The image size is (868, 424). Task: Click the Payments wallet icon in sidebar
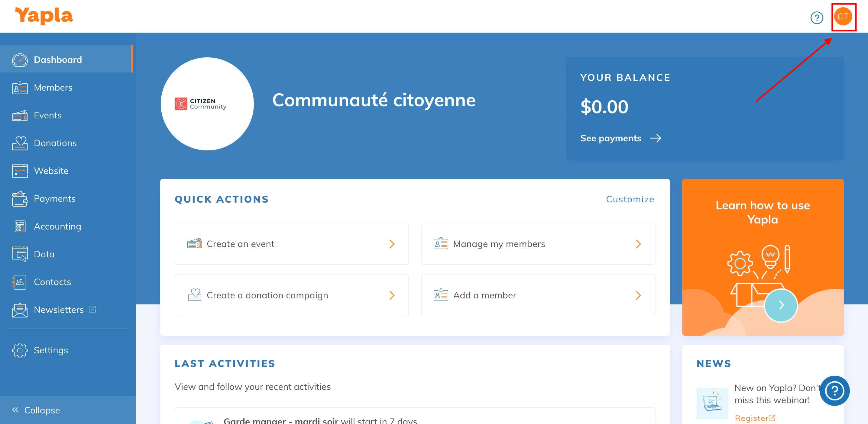coord(20,199)
